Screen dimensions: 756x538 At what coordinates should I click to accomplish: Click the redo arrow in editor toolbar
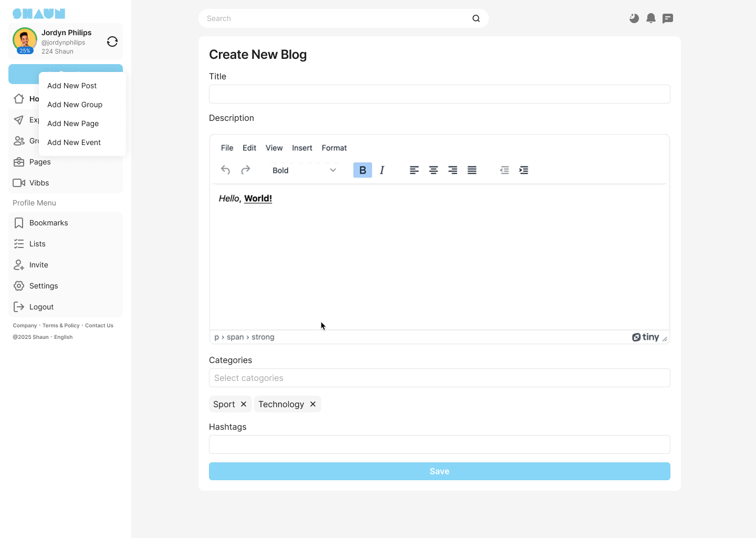pyautogui.click(x=245, y=170)
